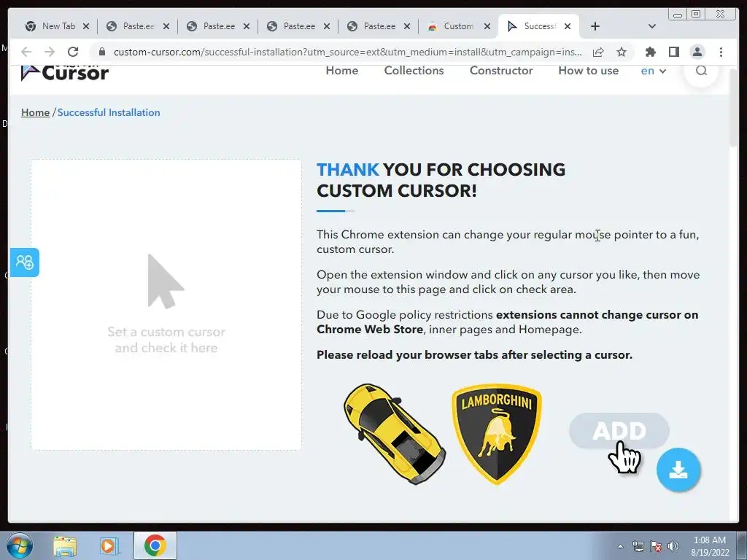The image size is (747, 560).
Task: Switch to the third Paste.ee tab
Action: (x=298, y=26)
